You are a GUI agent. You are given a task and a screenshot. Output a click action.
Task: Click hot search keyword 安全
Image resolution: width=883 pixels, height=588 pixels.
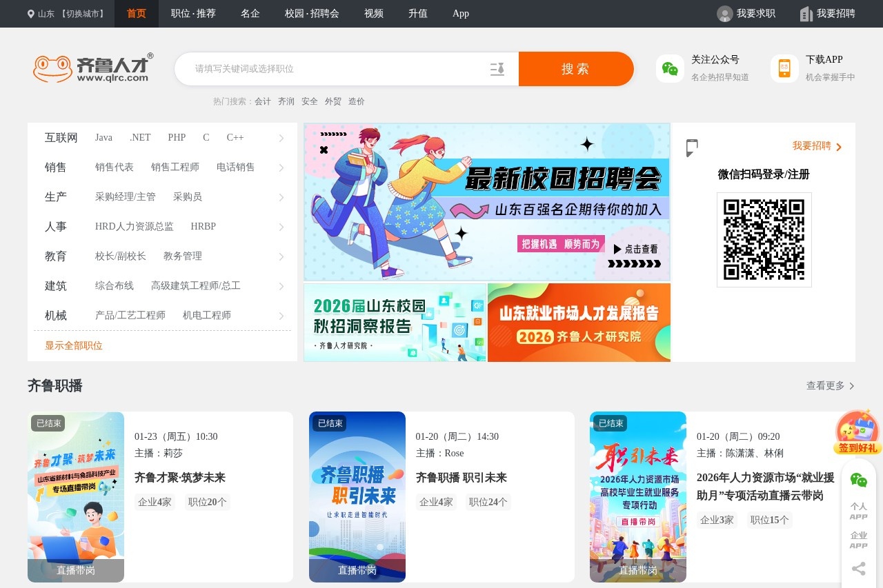tap(310, 101)
